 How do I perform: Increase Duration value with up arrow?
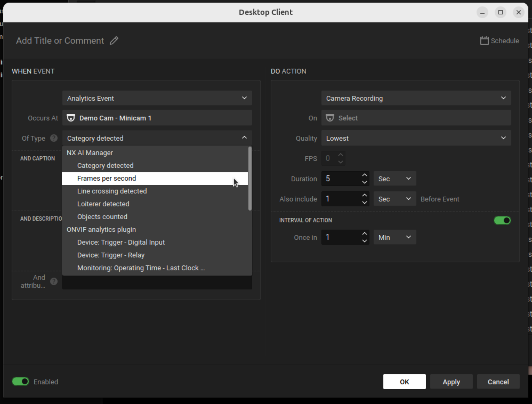[364, 175]
